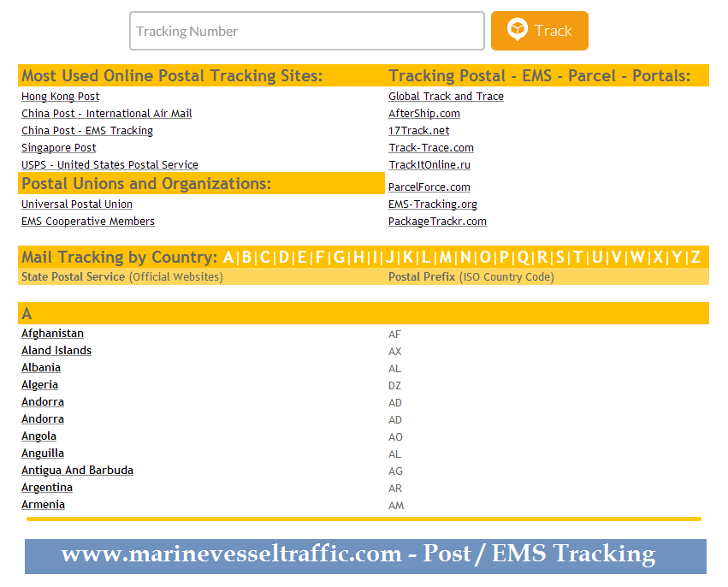The height and width of the screenshot is (587, 728).
Task: Open the Hong Kong Post link
Action: point(61,97)
